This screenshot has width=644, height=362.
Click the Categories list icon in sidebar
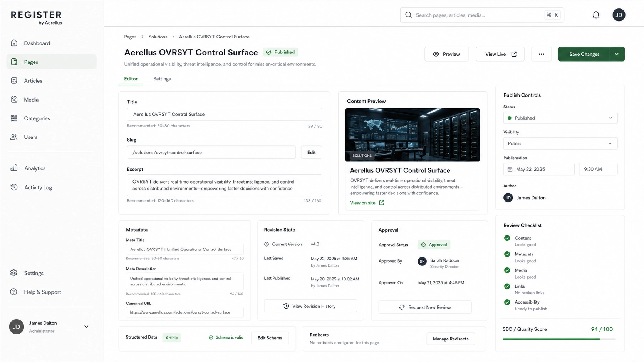[x=14, y=118]
